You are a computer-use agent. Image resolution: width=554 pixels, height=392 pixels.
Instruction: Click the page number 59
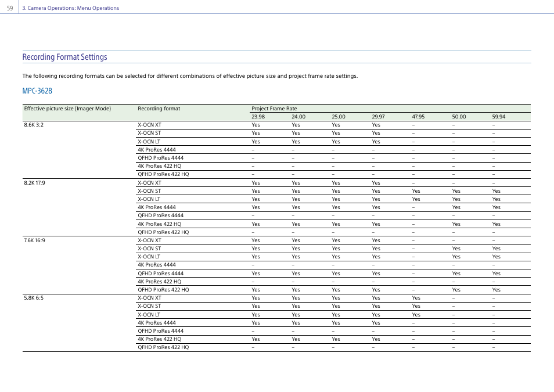pyautogui.click(x=10, y=8)
